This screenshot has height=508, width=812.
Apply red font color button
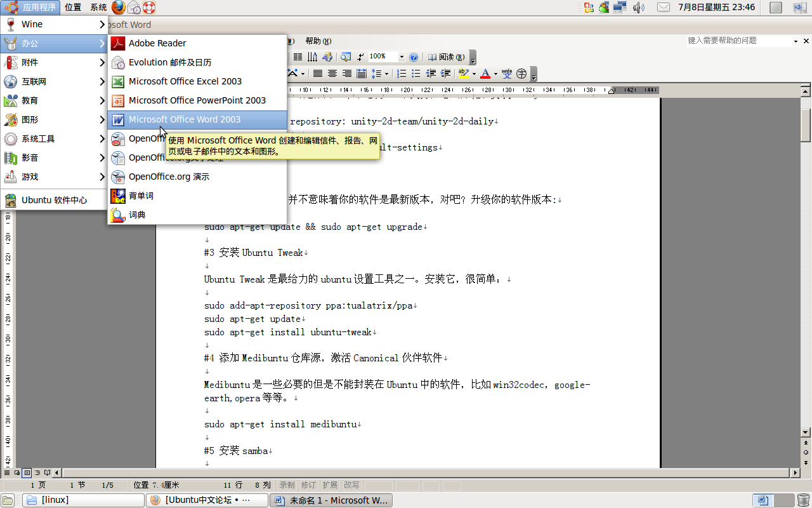click(485, 74)
